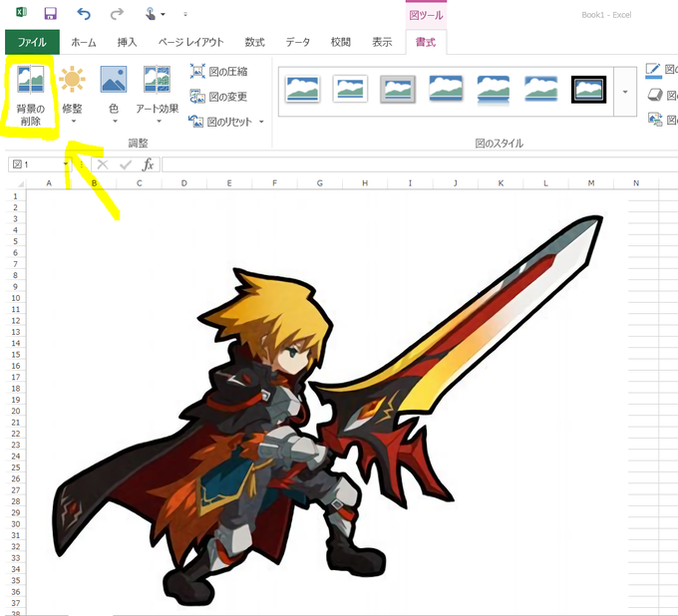Click 図の圧縮 compress pictures

coord(218,72)
